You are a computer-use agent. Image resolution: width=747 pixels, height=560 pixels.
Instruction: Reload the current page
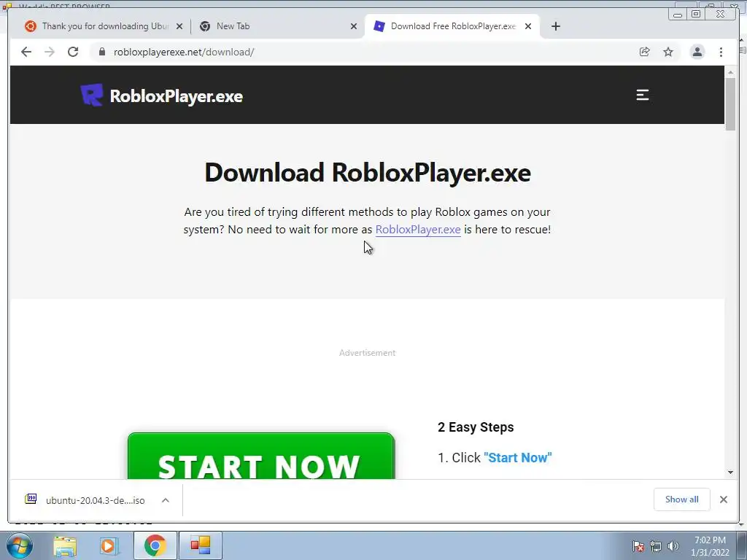[73, 52]
